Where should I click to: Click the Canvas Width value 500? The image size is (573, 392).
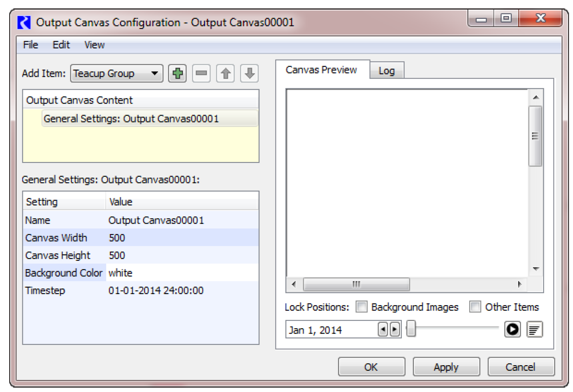pos(117,238)
